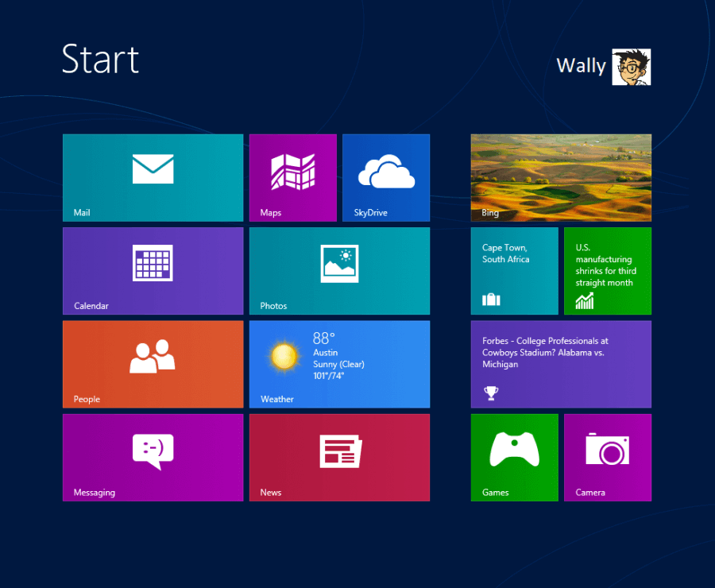Open the Cape Town travel tile
Image resolution: width=715 pixels, height=588 pixels.
click(x=514, y=271)
